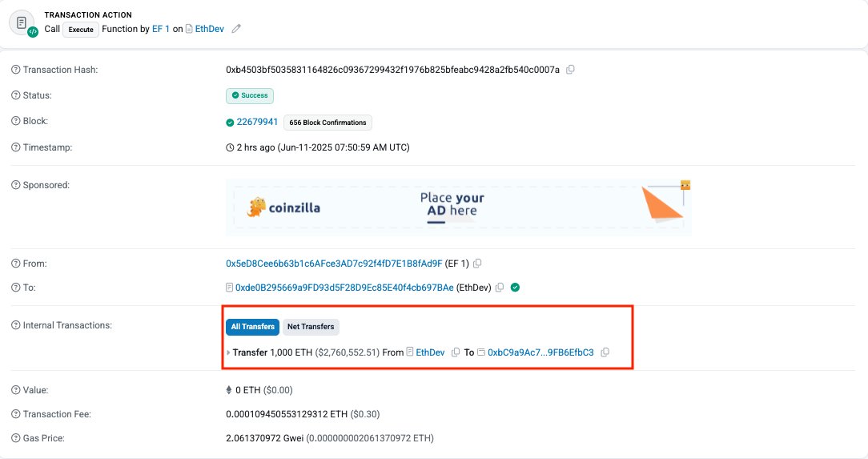Copy recipient address 0xbC9a9Ac7...9FB6EfbC3
Viewport: 868px width, 459px height.
pos(605,352)
